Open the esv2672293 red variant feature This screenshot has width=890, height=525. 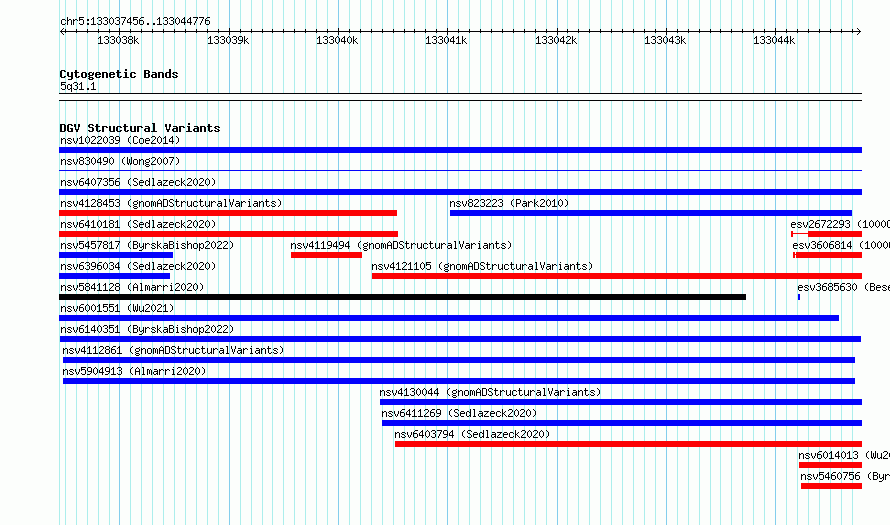pyautogui.click(x=826, y=234)
